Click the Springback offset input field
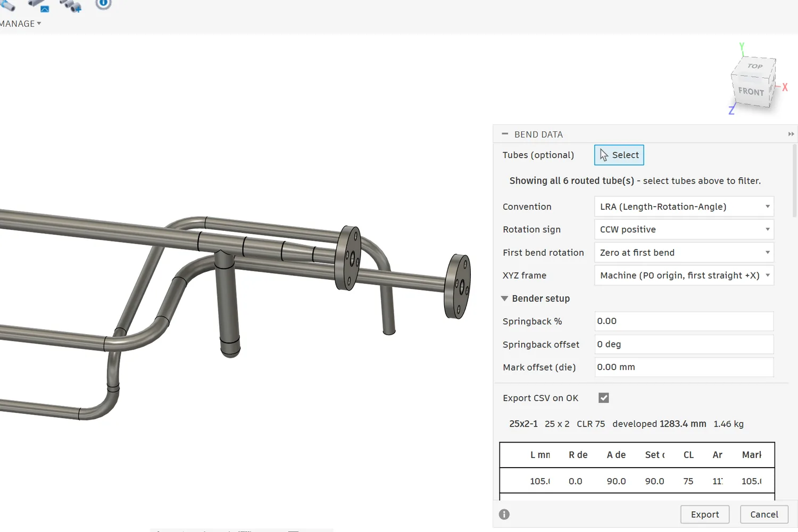This screenshot has height=532, width=798. coord(684,344)
